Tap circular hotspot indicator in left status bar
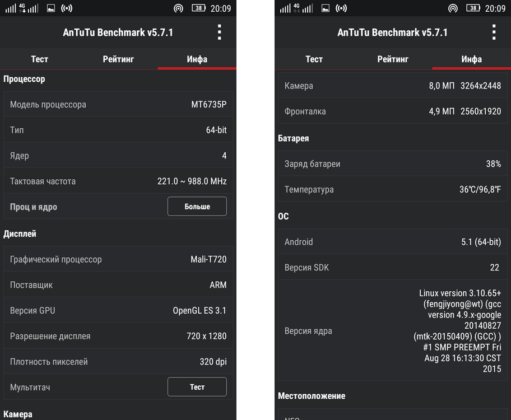 tap(178, 8)
